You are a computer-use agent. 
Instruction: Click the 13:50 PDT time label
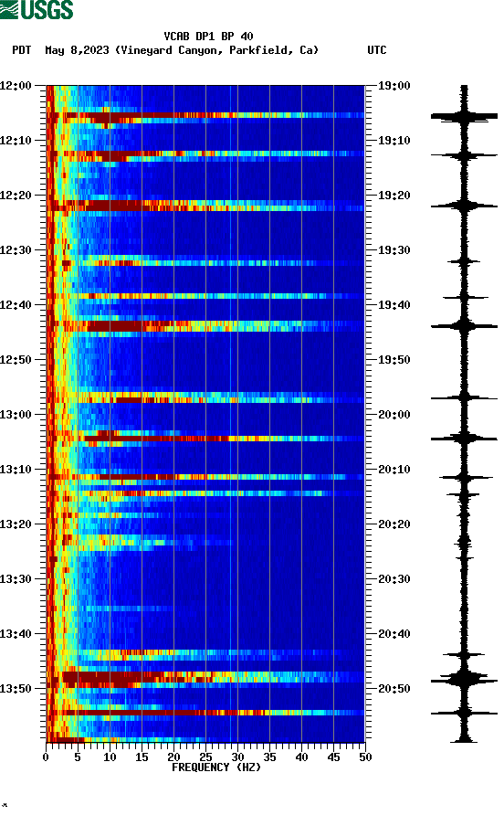(x=16, y=689)
